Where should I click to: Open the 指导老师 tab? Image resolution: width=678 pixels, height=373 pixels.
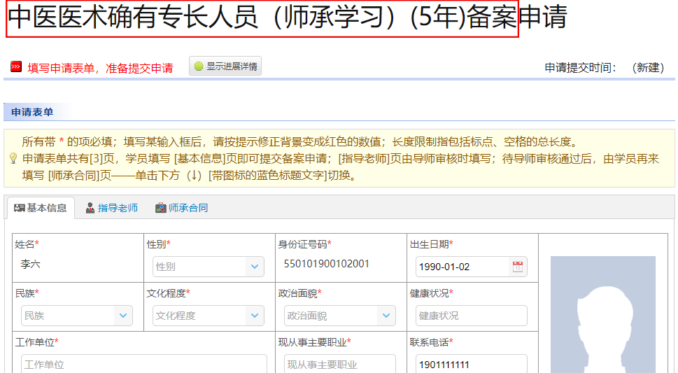click(x=112, y=208)
